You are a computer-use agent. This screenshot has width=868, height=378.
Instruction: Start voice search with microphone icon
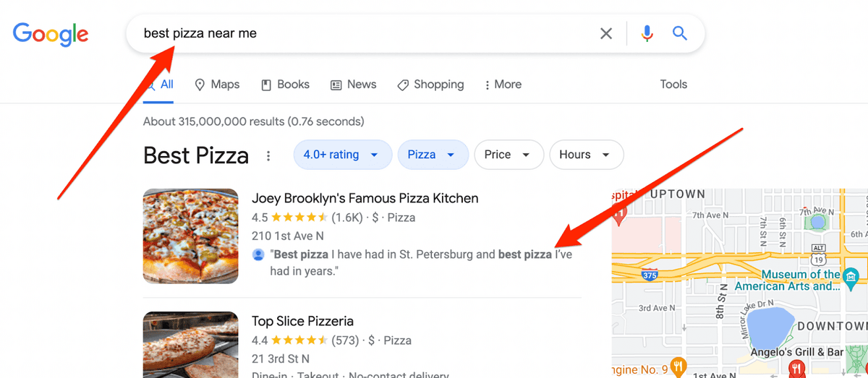point(647,33)
